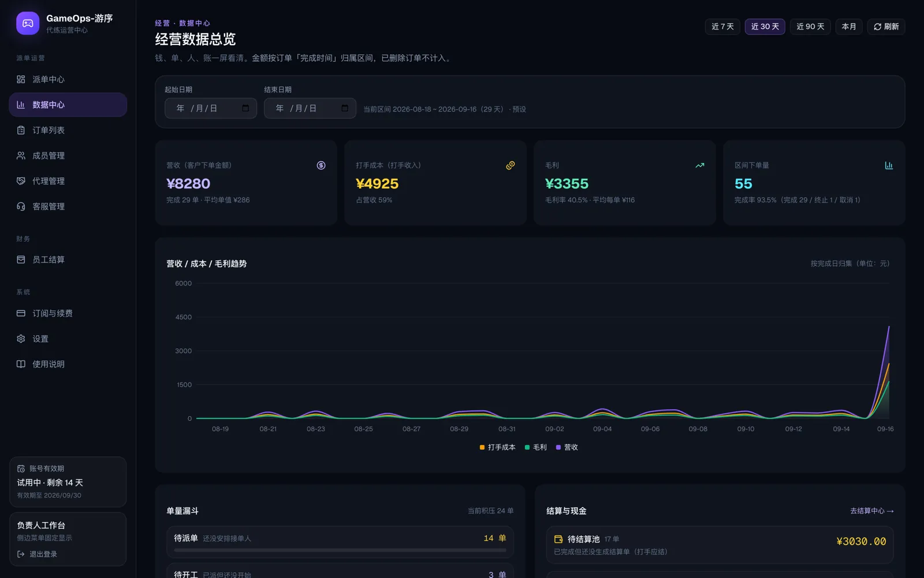Toggle 营收 series in chart legend
Image resolution: width=924 pixels, height=578 pixels.
(x=567, y=447)
